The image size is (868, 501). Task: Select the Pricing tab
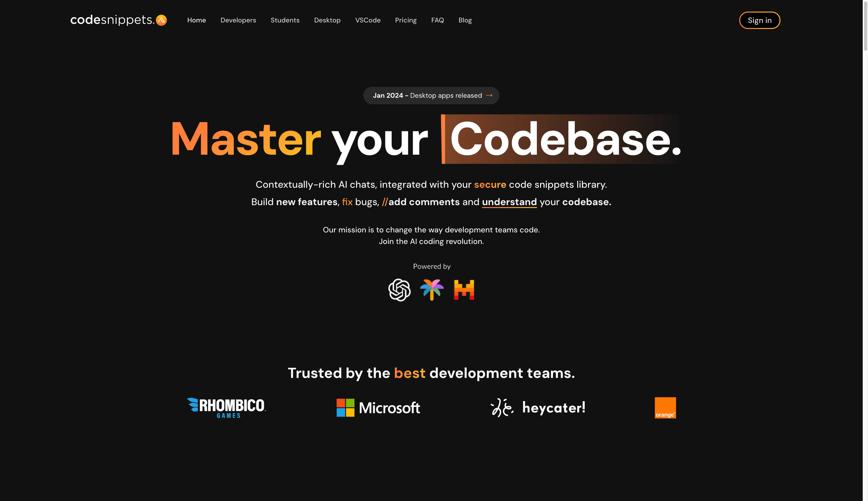(x=405, y=20)
